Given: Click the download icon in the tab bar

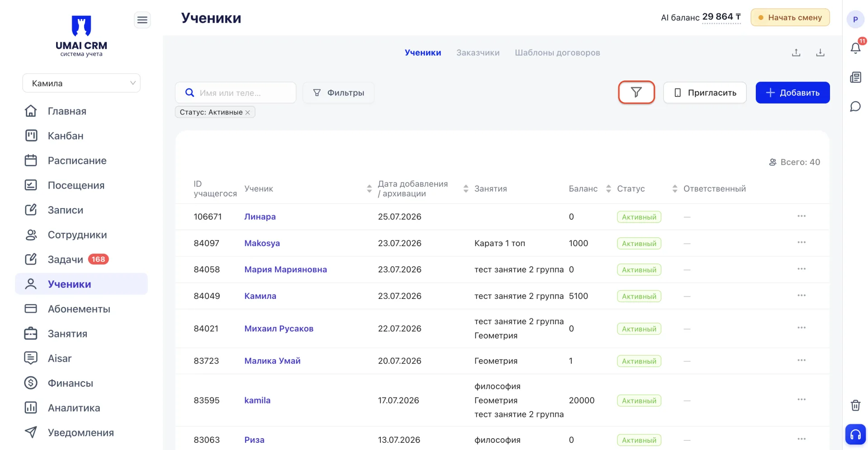Looking at the screenshot, I should coord(820,53).
